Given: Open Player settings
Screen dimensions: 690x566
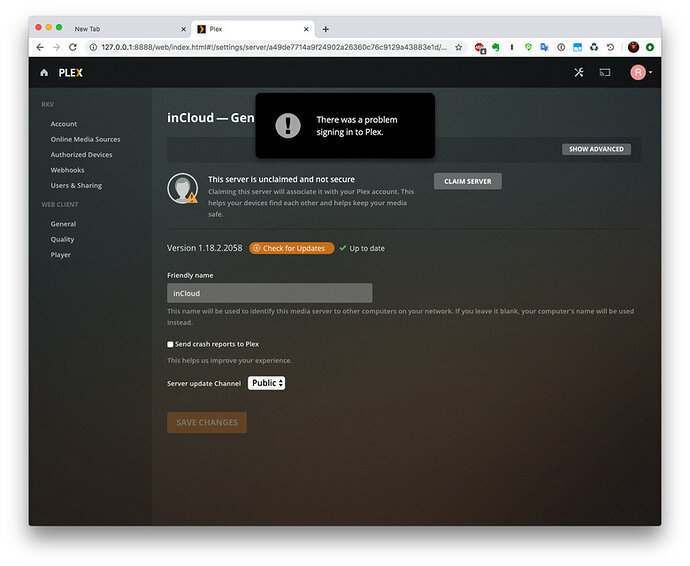Looking at the screenshot, I should coord(61,255).
